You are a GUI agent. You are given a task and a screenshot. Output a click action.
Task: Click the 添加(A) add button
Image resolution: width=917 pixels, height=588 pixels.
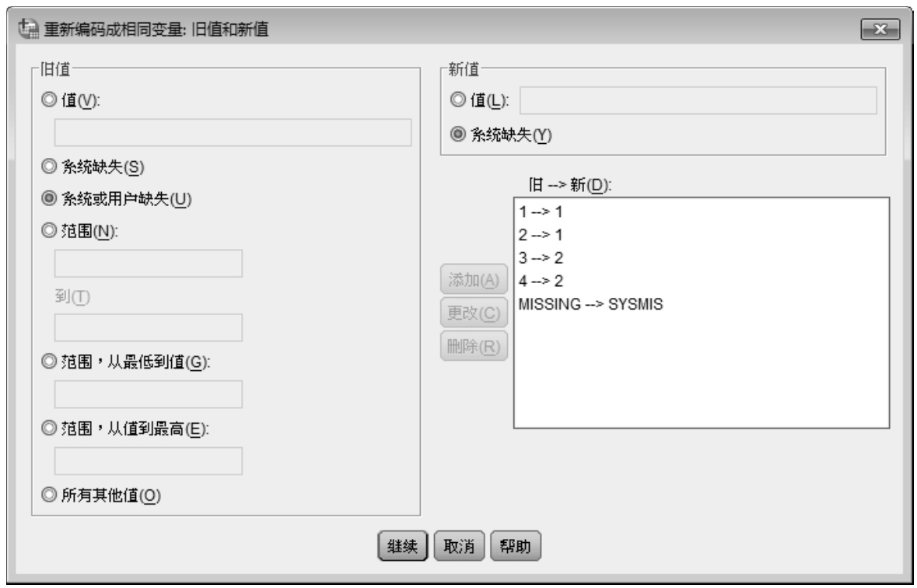(474, 280)
